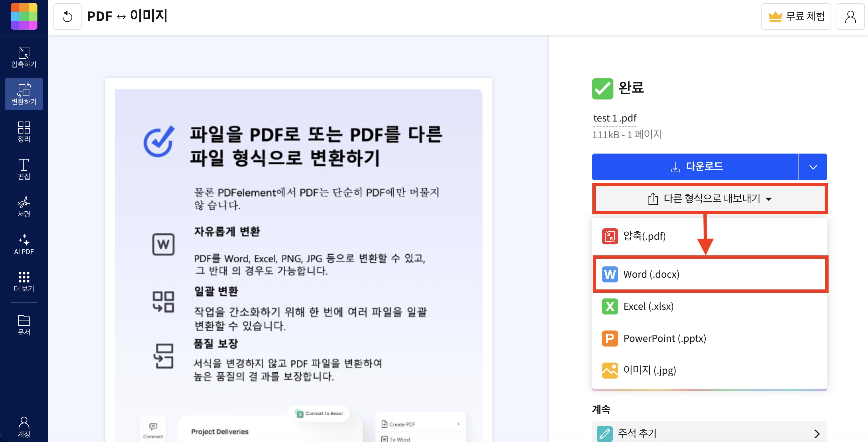
Task: Click the undo arrow button in header
Action: [67, 16]
